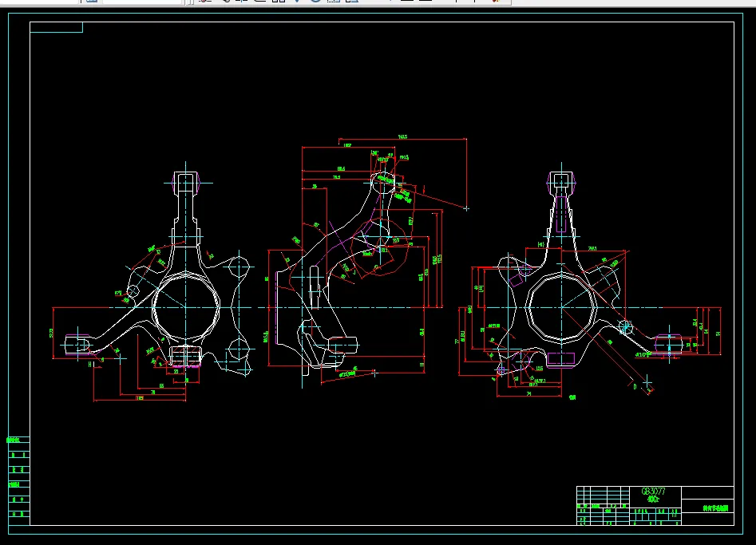The image size is (756, 545).
Task: Pick the D section label beside the right view
Action: 635,386
